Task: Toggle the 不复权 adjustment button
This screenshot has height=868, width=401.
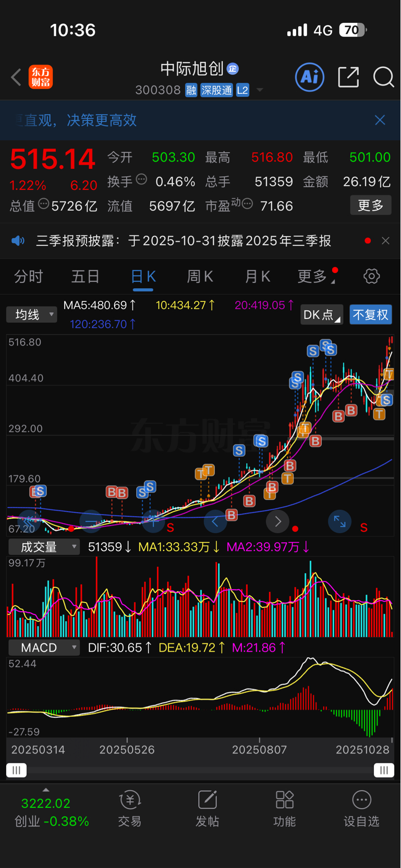Action: pyautogui.click(x=371, y=315)
